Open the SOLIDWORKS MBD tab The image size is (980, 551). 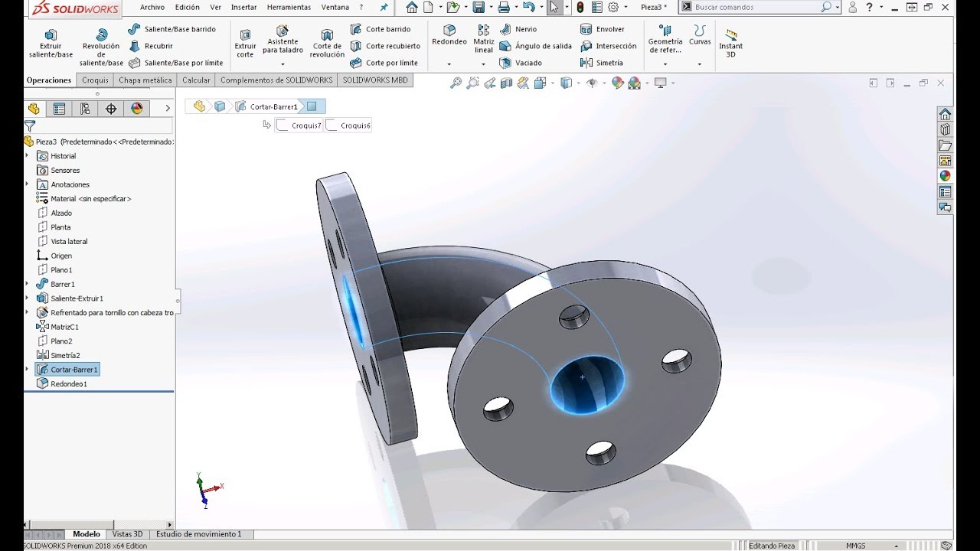pyautogui.click(x=375, y=80)
